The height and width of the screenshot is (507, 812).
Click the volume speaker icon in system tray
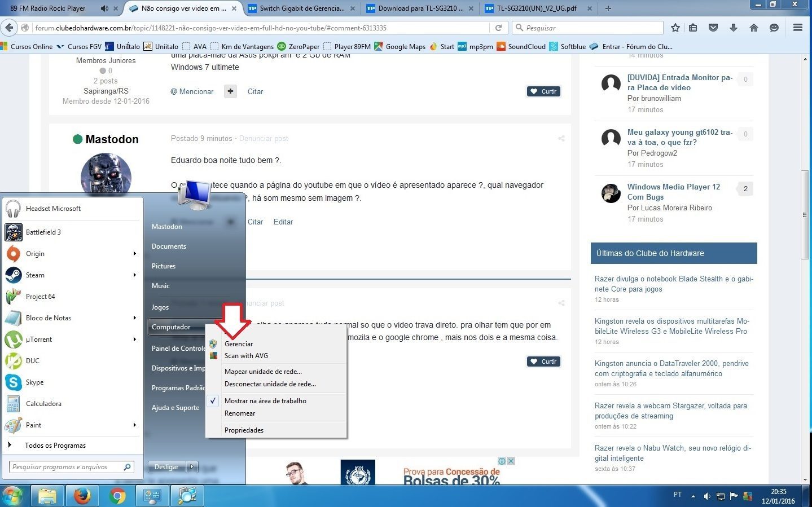click(707, 496)
